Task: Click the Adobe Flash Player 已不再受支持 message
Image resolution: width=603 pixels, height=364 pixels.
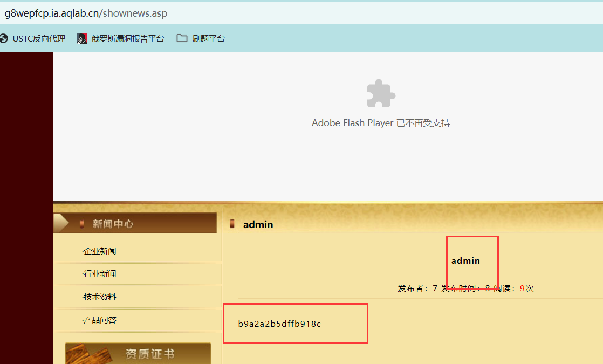Action: pos(381,123)
